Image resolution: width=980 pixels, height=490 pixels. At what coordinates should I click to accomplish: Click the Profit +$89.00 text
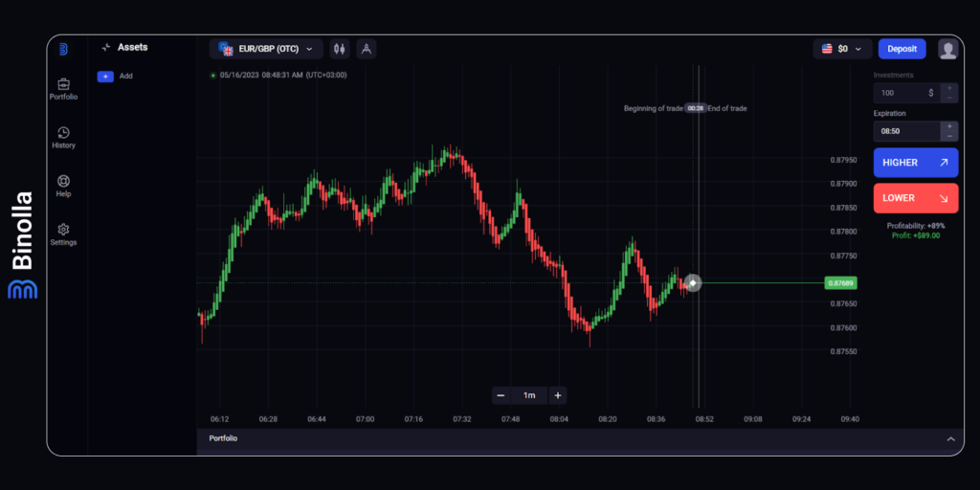[x=916, y=235]
